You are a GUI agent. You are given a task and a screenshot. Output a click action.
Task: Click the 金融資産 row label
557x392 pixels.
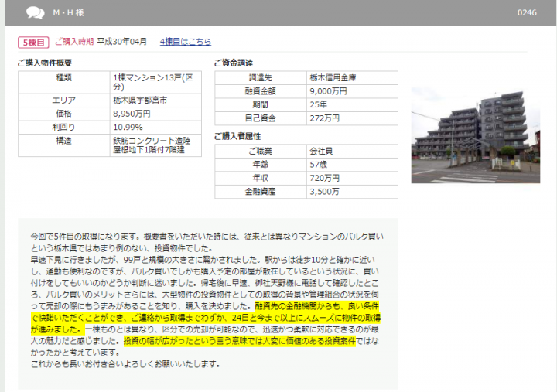tap(261, 192)
